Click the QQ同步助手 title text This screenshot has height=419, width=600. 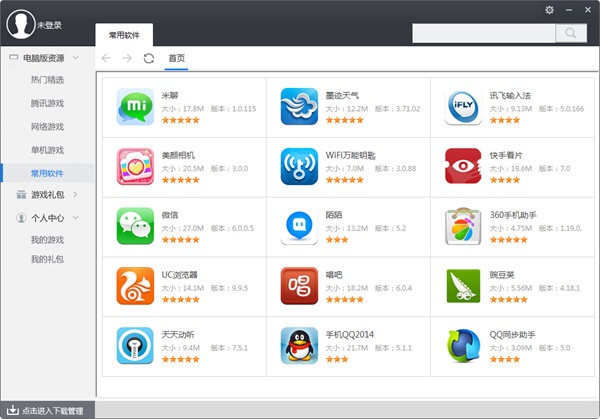[x=513, y=334]
